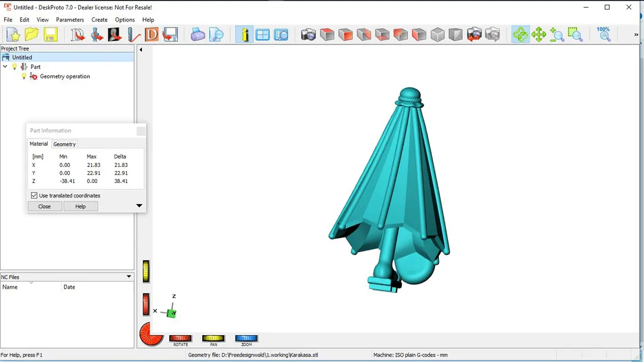Click the red circular rotation dial
Screen dimensions: 644x362
coord(151,333)
